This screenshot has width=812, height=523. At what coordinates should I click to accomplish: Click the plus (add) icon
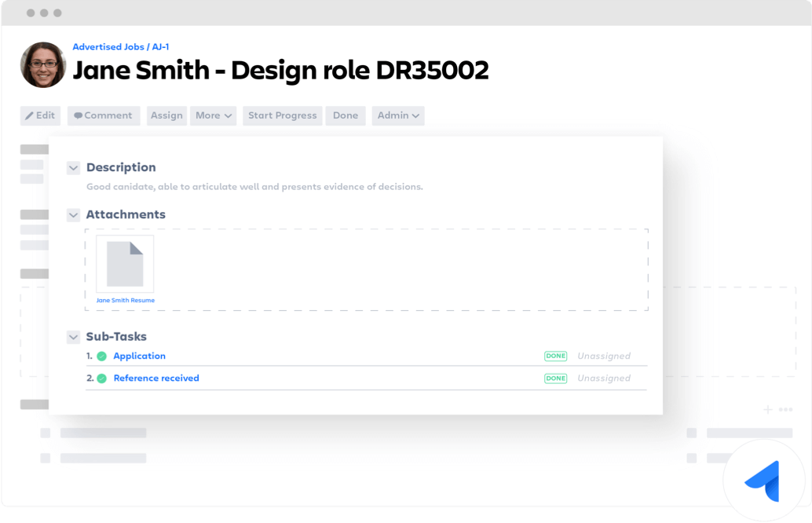(767, 409)
